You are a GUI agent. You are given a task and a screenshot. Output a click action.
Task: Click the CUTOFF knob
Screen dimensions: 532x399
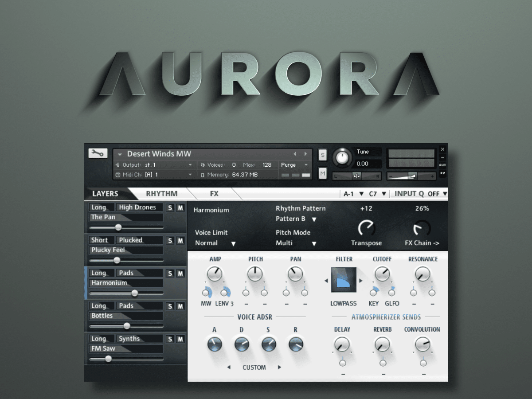pyautogui.click(x=382, y=274)
